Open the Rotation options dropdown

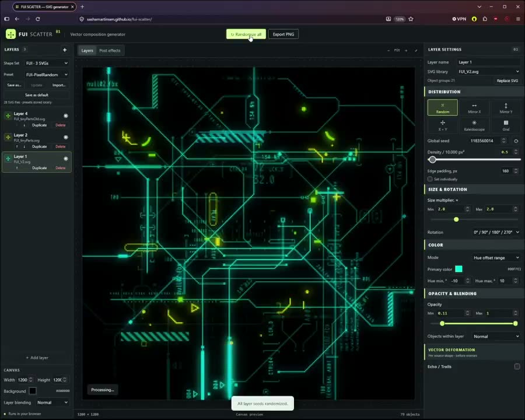pos(496,232)
